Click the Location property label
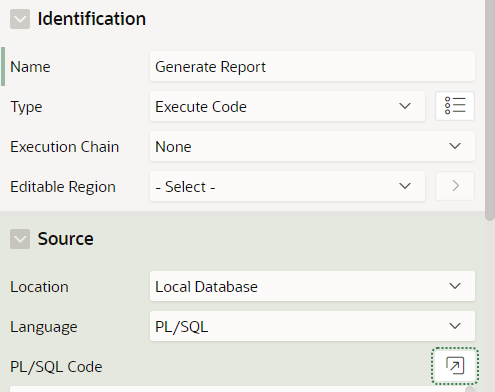Viewport: 495px width, 392px height. [x=39, y=287]
